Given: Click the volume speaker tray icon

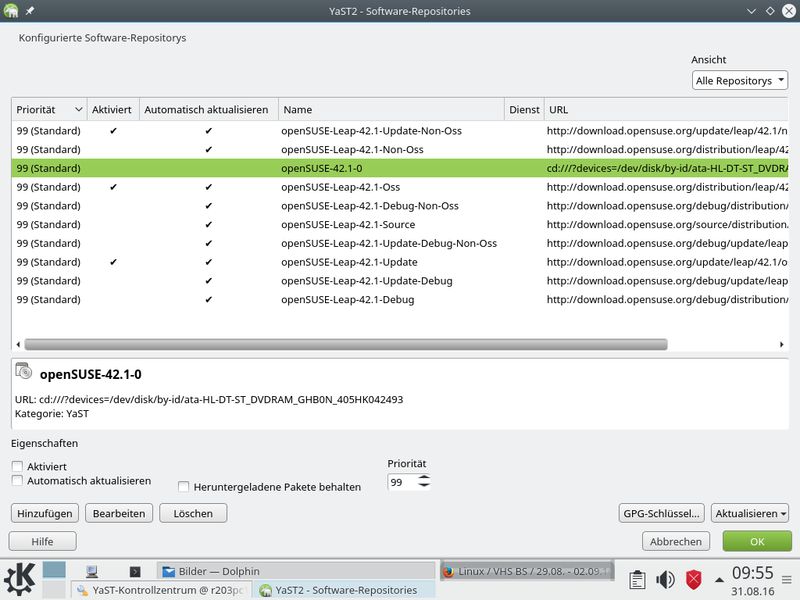Looking at the screenshot, I should pyautogui.click(x=665, y=580).
